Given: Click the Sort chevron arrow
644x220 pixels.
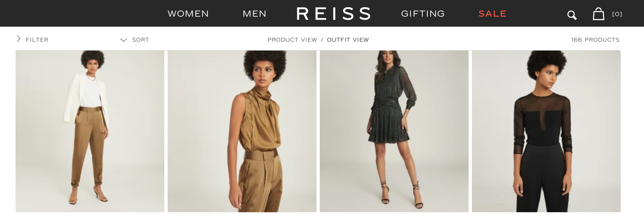Looking at the screenshot, I should coord(124,40).
